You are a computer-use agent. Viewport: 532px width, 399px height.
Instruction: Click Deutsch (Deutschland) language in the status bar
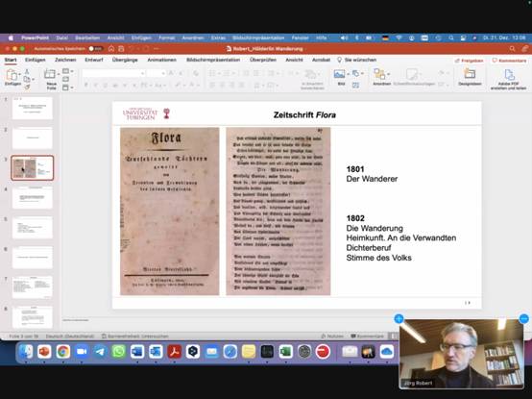point(70,337)
